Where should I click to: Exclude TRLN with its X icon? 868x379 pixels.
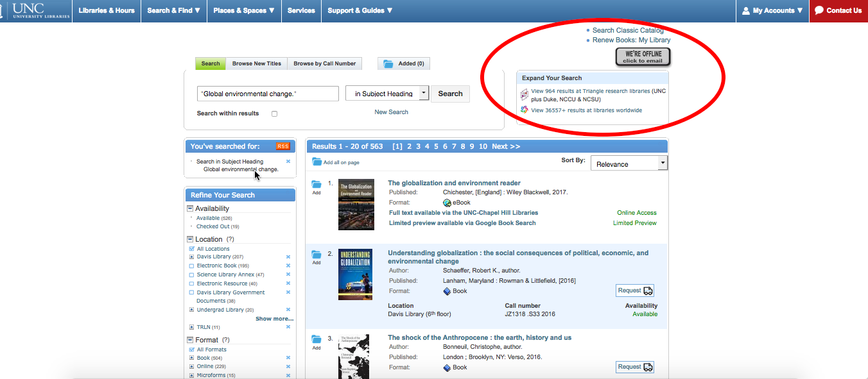[x=288, y=327]
